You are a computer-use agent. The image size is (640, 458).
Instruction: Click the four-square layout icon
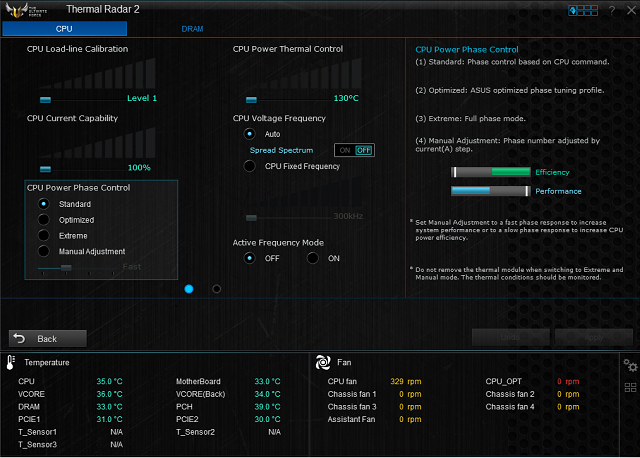[x=629, y=387]
